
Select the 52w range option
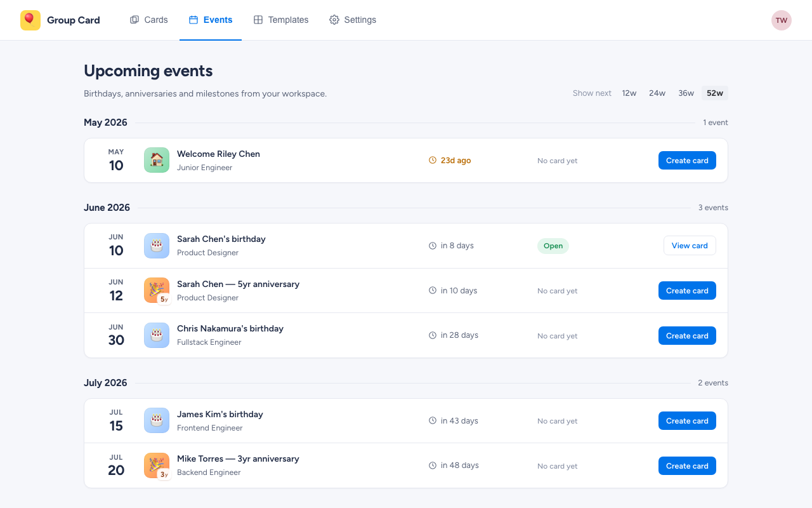715,93
